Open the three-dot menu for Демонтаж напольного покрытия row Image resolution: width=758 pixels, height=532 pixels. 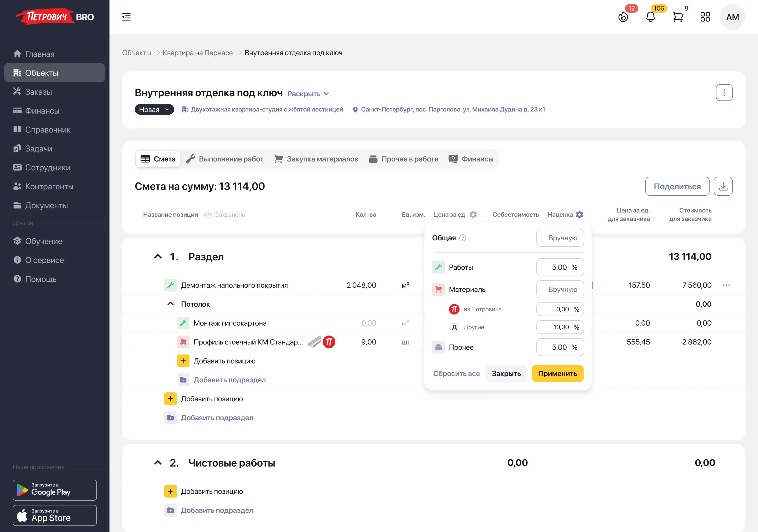click(726, 285)
